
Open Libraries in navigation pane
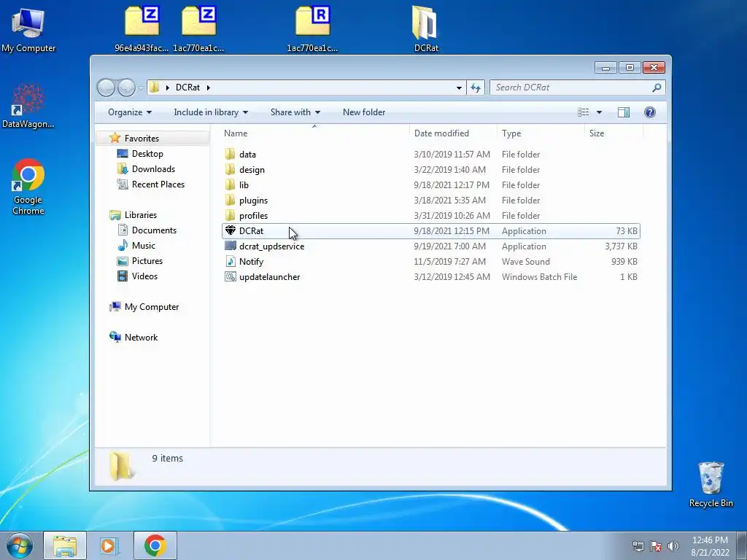tap(141, 215)
